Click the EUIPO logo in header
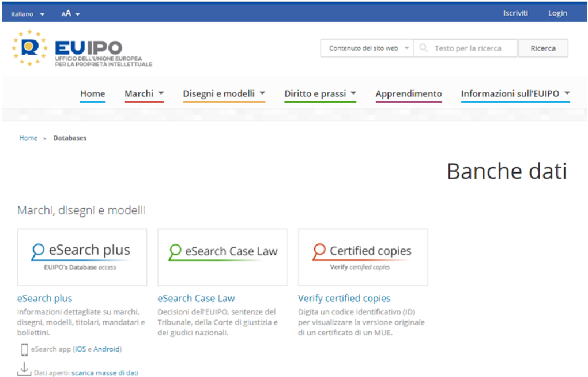The height and width of the screenshot is (377, 588). tap(81, 50)
